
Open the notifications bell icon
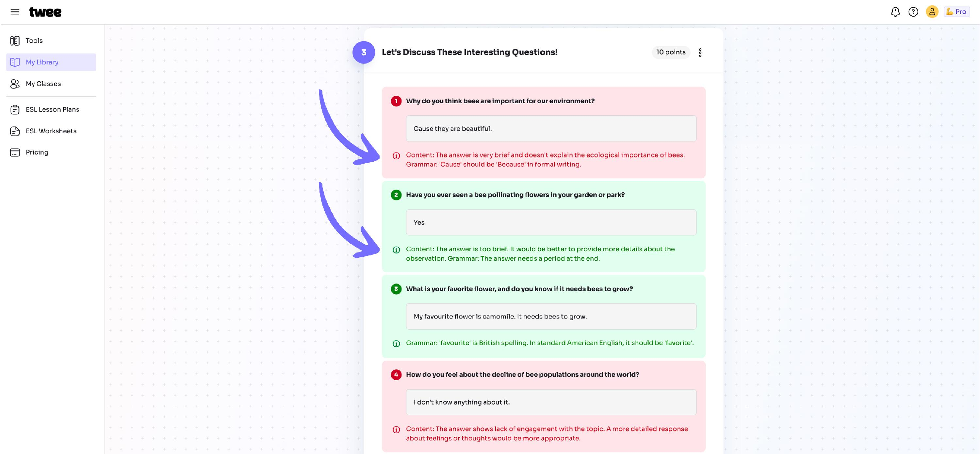(895, 12)
